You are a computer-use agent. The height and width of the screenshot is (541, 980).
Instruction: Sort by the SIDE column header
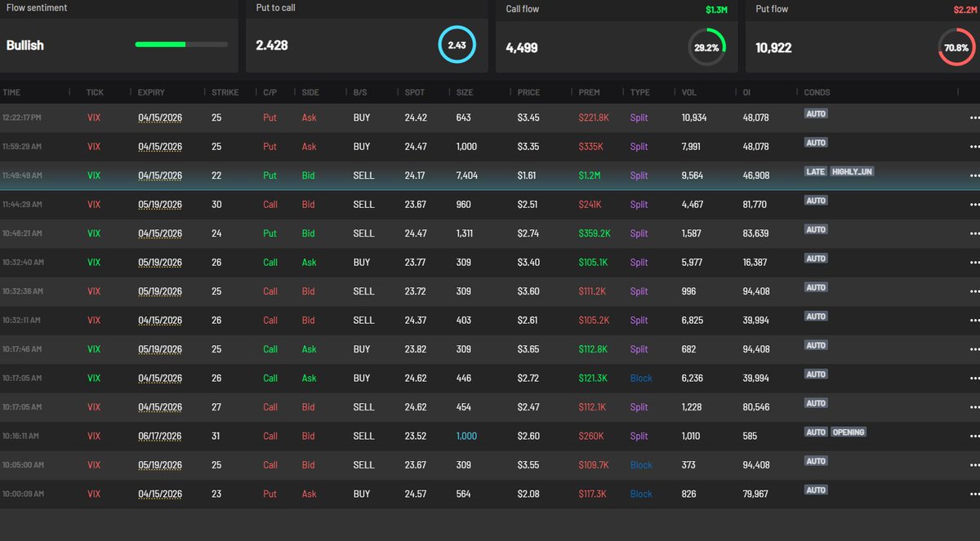pos(310,92)
